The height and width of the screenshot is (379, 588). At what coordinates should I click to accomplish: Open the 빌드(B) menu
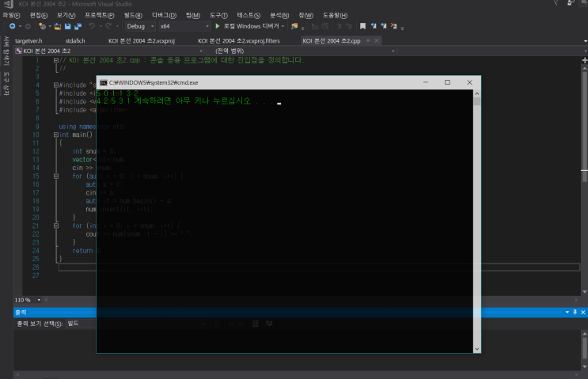(133, 15)
